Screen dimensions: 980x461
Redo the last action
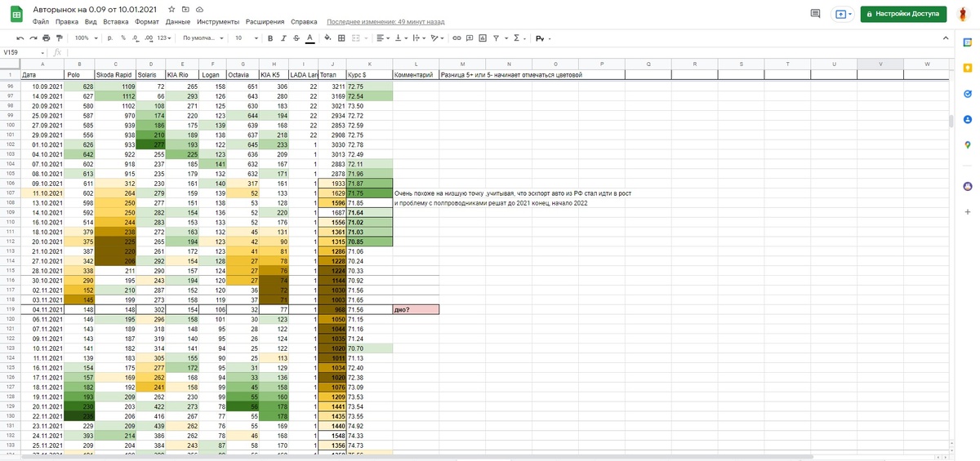pos(33,38)
